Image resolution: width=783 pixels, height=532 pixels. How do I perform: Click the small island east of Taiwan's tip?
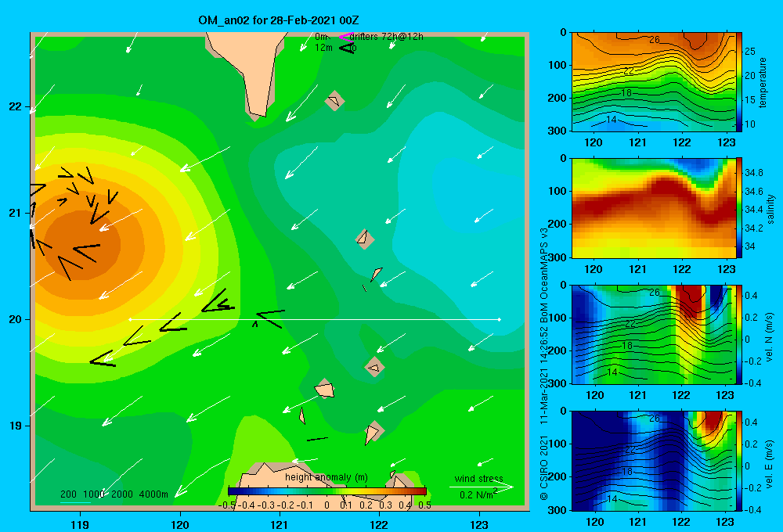pos(334,100)
